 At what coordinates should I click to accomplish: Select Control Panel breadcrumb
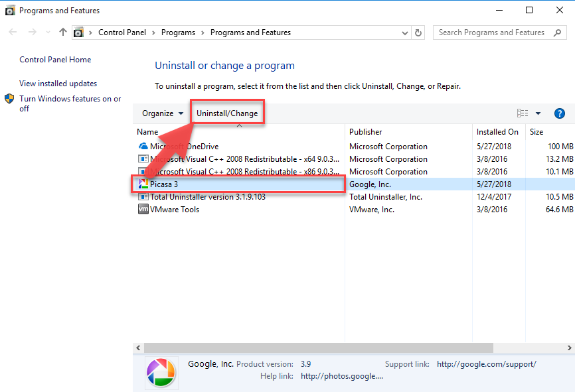coord(122,33)
